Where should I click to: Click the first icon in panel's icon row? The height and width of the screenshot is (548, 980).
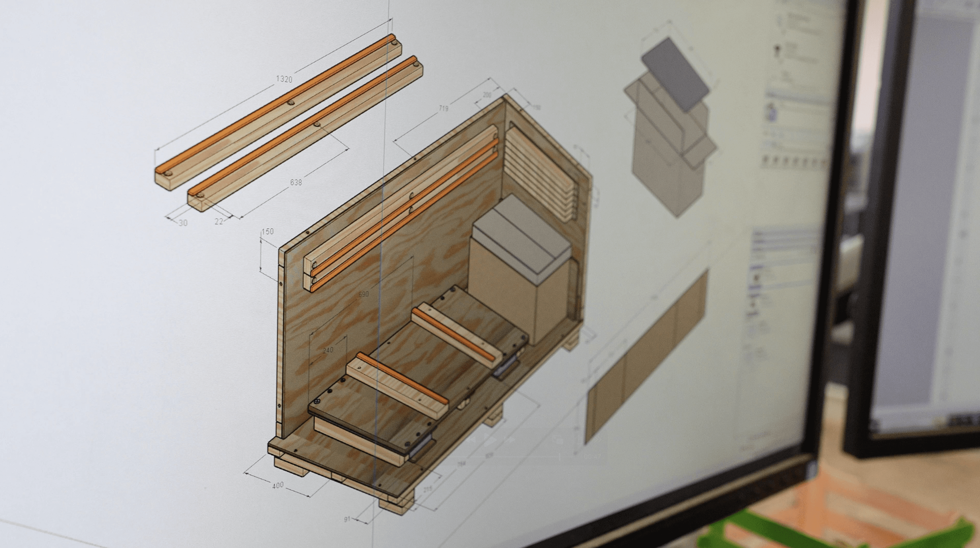pyautogui.click(x=765, y=160)
